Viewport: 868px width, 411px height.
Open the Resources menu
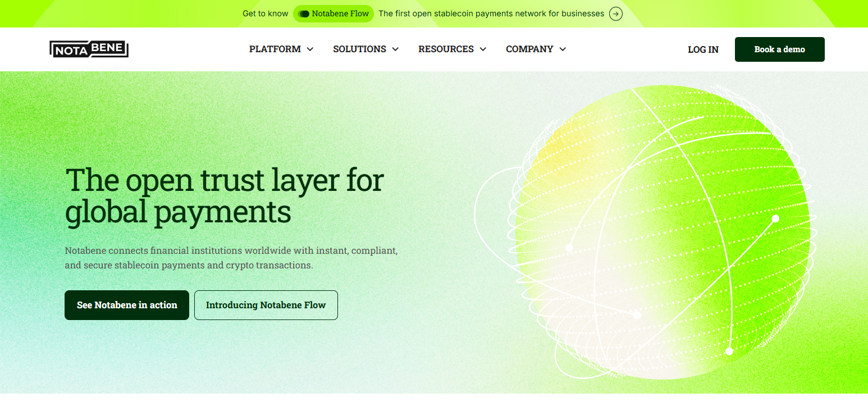pyautogui.click(x=453, y=49)
